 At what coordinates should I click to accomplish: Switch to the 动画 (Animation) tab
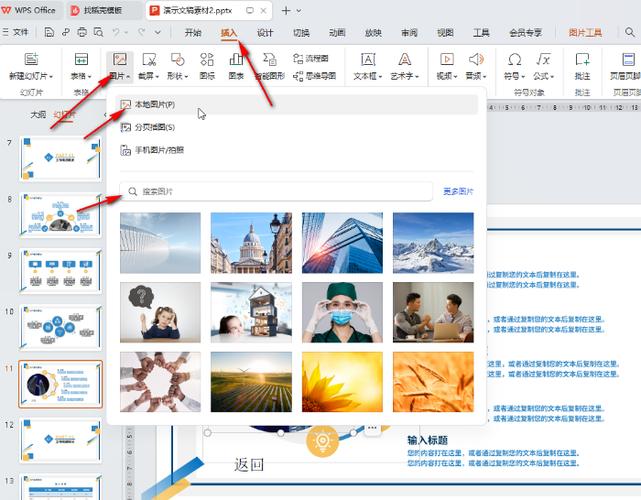pos(337,33)
